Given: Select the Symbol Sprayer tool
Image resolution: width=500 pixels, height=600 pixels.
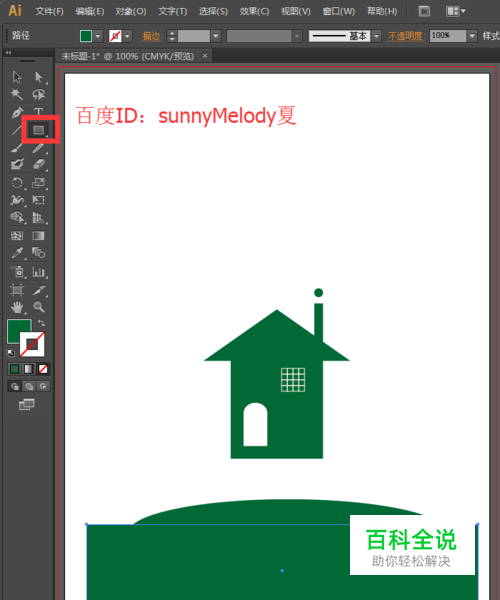Looking at the screenshot, I should pos(17,272).
